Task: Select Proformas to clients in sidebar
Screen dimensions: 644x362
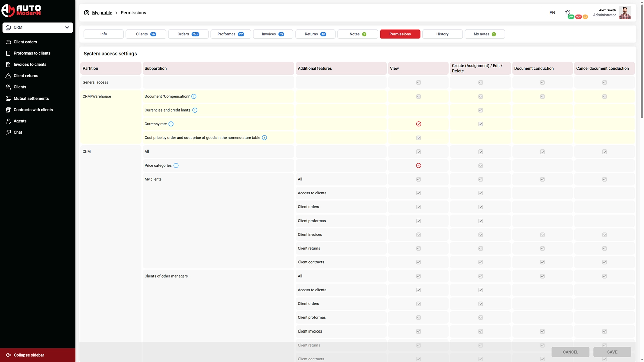Action: pos(32,53)
